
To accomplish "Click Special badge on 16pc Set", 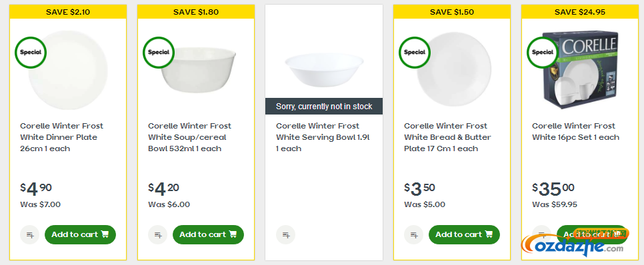I will coord(543,53).
